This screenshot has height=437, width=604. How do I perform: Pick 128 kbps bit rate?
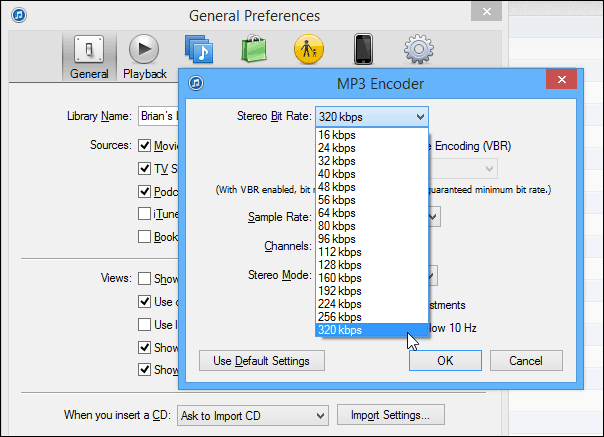(x=372, y=265)
